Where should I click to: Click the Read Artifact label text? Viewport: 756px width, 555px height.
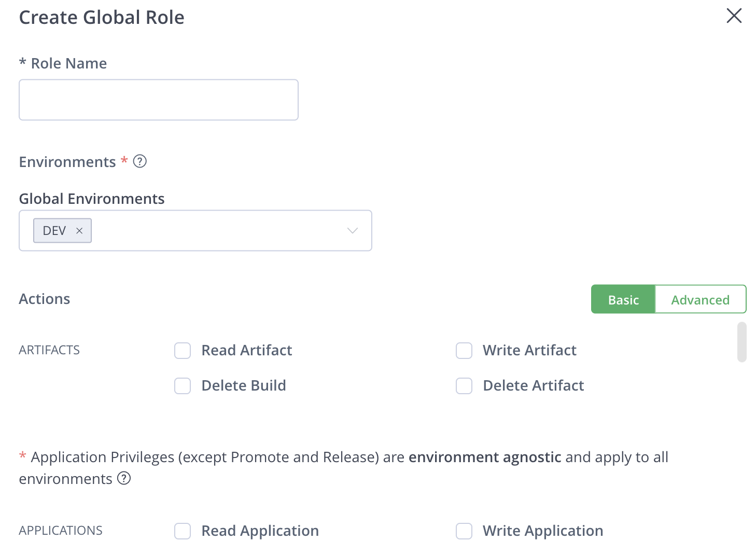click(247, 351)
